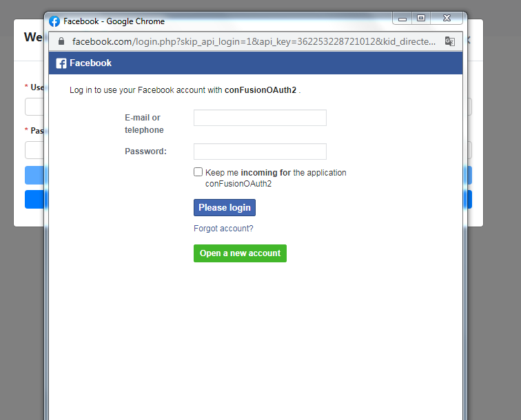Screen dimensions: 521x420
Task: Open the Google Translate icon in the address bar
Action: pos(449,41)
